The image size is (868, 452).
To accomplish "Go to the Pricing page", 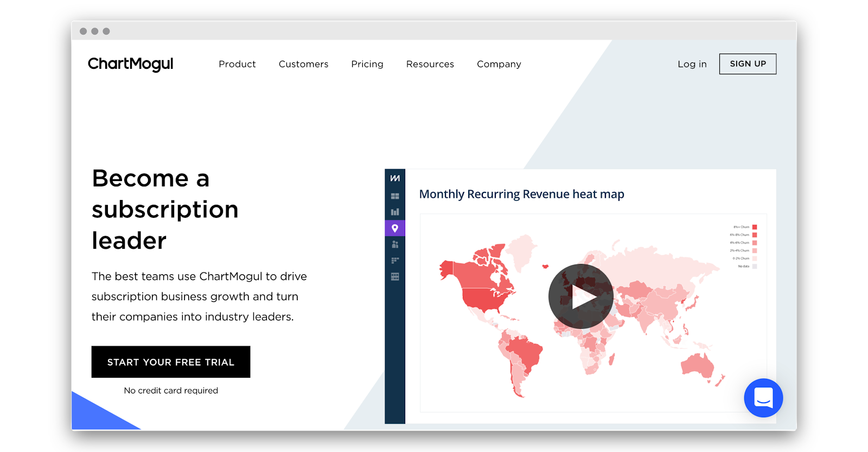I will (x=367, y=64).
